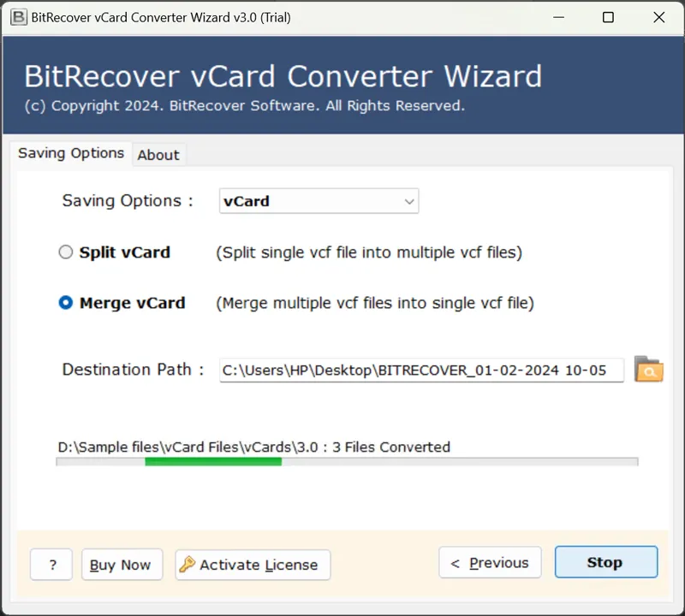Screen dimensions: 685x616
Task: Choose the Merge vCard radio option
Action: coord(66,303)
